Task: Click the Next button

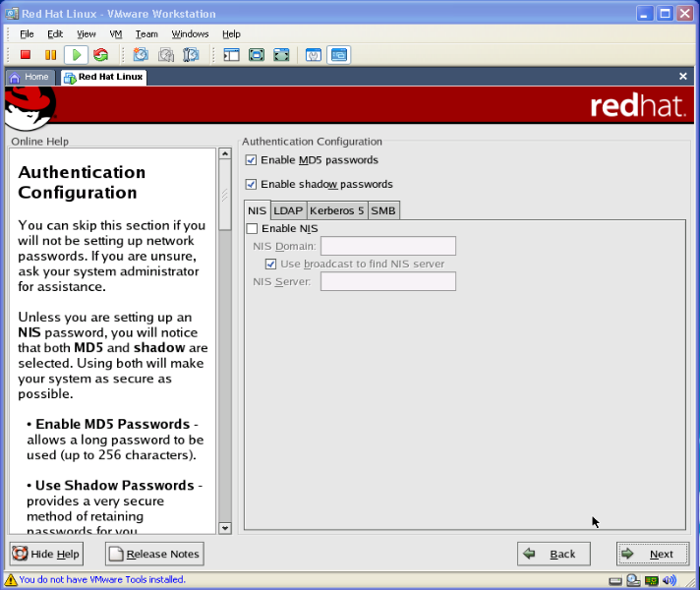Action: click(x=652, y=554)
